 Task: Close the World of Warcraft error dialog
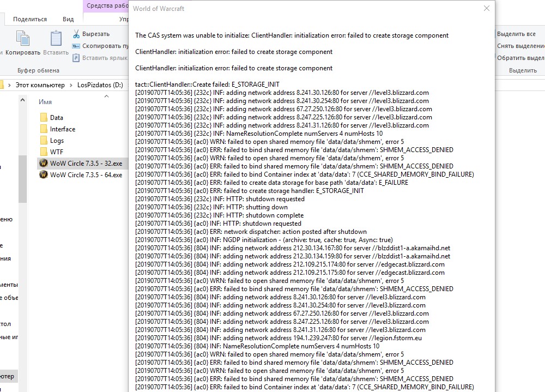(x=486, y=8)
